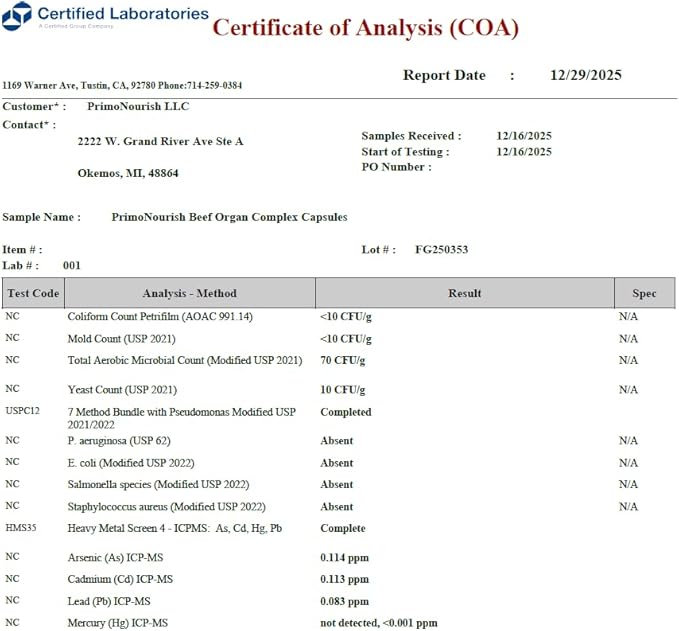679x631 pixels.
Task: Click the Test Code column header
Action: [33, 293]
